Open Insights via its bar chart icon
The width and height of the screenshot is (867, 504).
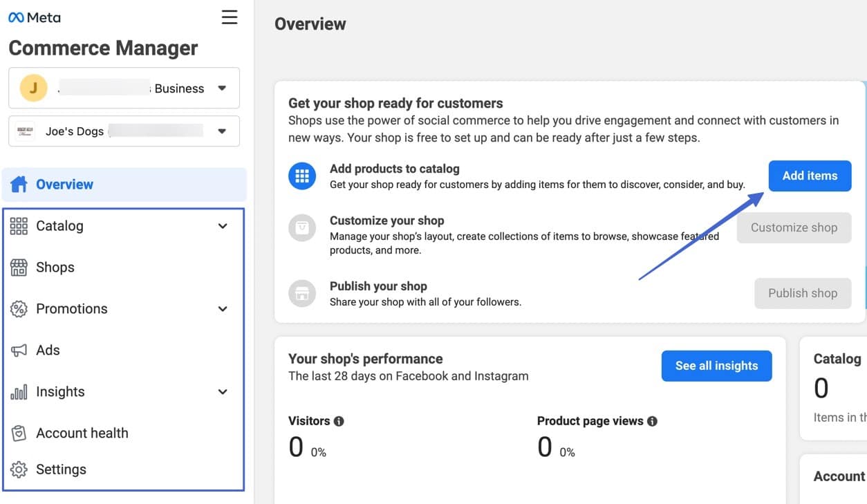coord(19,391)
